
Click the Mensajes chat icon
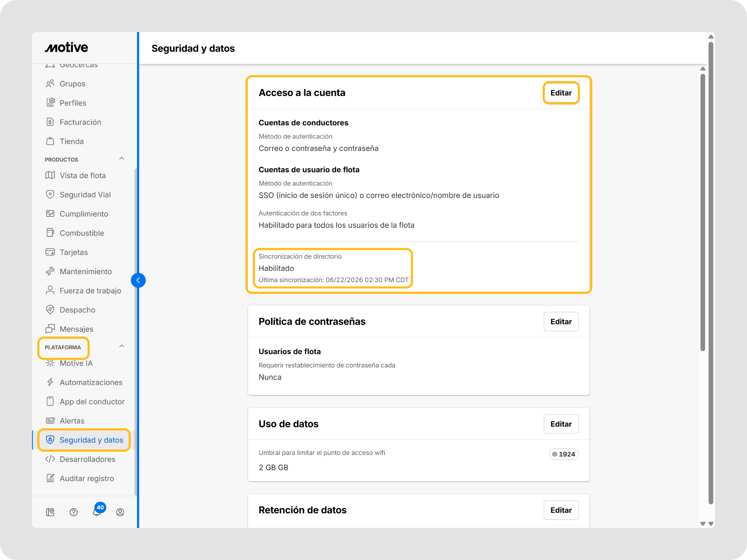(50, 329)
